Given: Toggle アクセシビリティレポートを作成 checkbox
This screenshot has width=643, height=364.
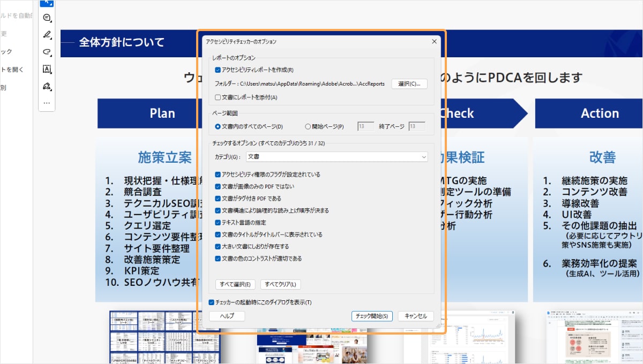Looking at the screenshot, I should pyautogui.click(x=218, y=70).
